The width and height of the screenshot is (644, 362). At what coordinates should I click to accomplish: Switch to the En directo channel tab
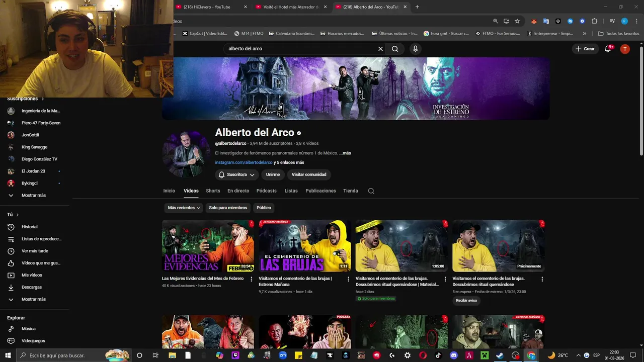[238, 191]
